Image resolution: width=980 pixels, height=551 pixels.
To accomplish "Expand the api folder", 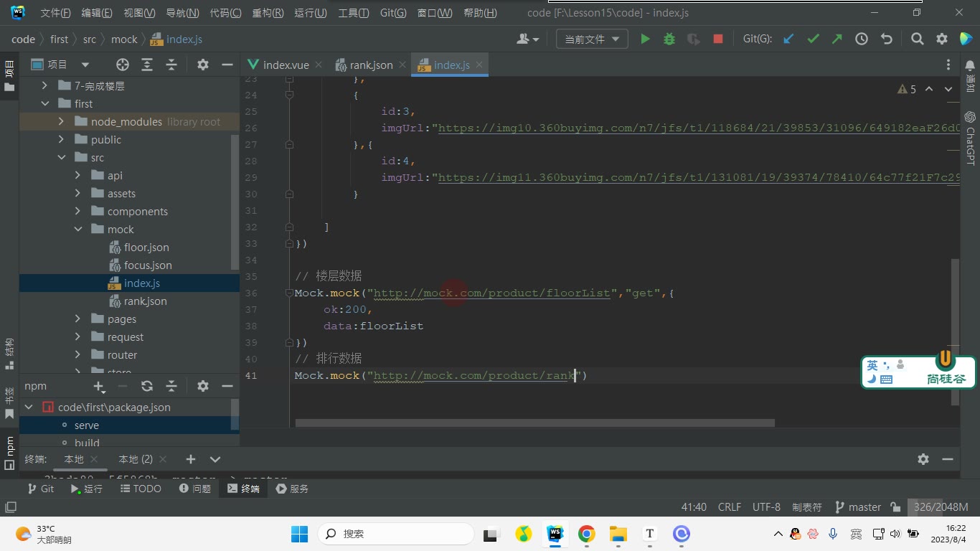I will pos(78,176).
